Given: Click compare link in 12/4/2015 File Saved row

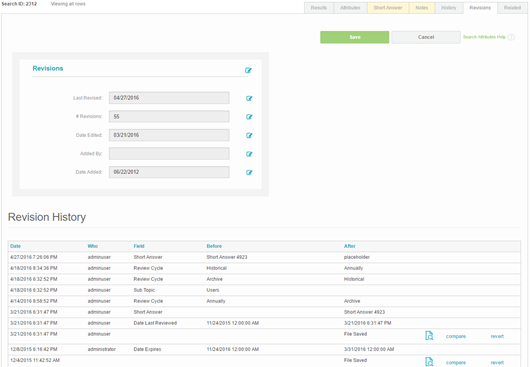Looking at the screenshot, I should (456, 363).
